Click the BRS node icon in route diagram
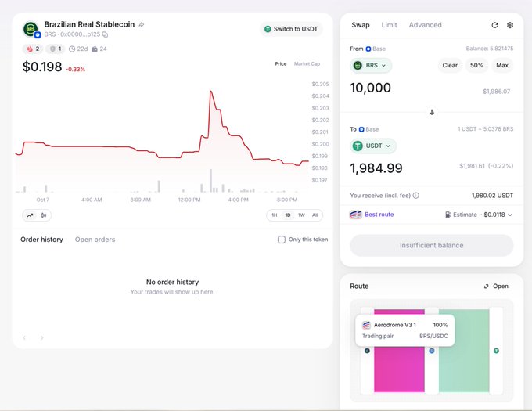The height and width of the screenshot is (411, 532). (x=367, y=351)
